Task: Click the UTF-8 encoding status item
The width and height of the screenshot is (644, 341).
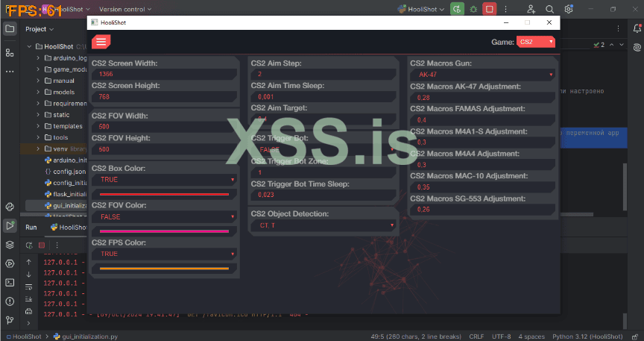Action: pos(501,337)
